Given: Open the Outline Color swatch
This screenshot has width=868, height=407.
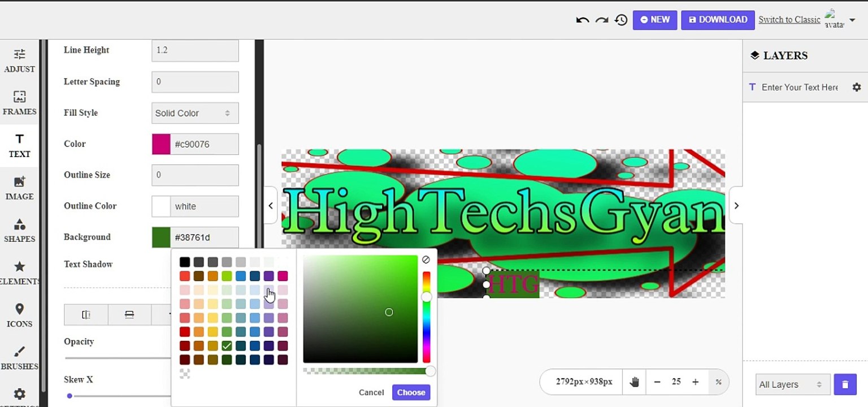Looking at the screenshot, I should coord(161,206).
